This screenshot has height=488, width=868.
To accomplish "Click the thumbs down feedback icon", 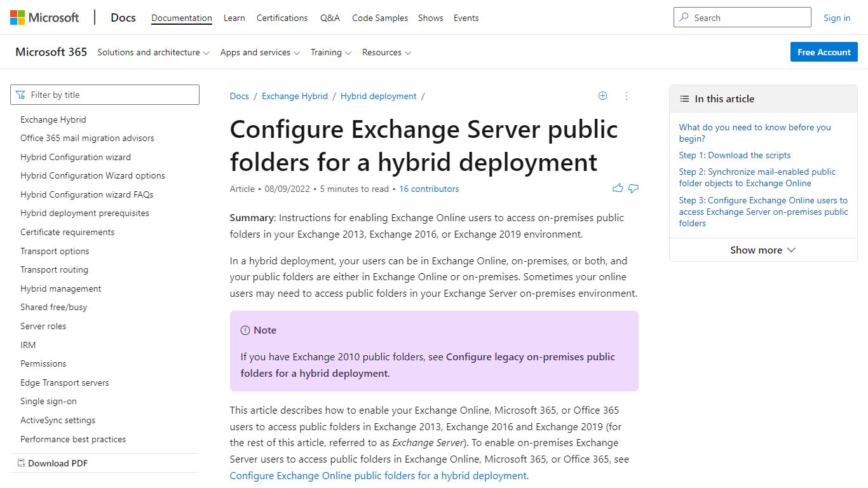I will pyautogui.click(x=634, y=188).
